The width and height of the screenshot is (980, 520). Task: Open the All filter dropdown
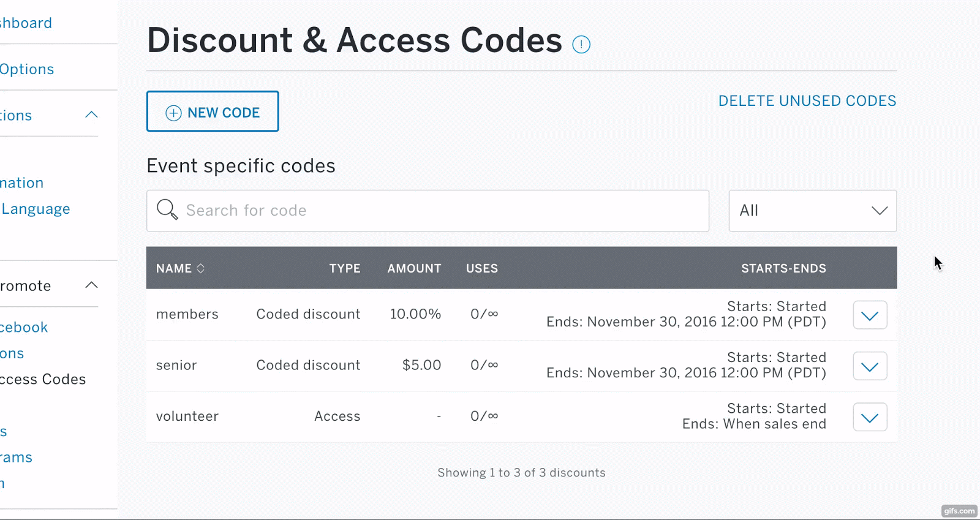(x=812, y=211)
